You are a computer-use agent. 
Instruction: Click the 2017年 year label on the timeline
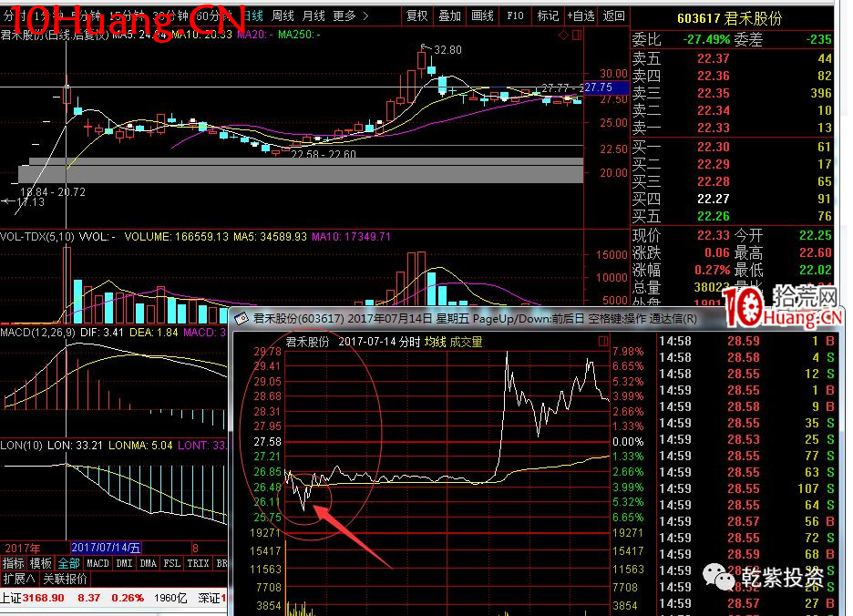tap(22, 548)
